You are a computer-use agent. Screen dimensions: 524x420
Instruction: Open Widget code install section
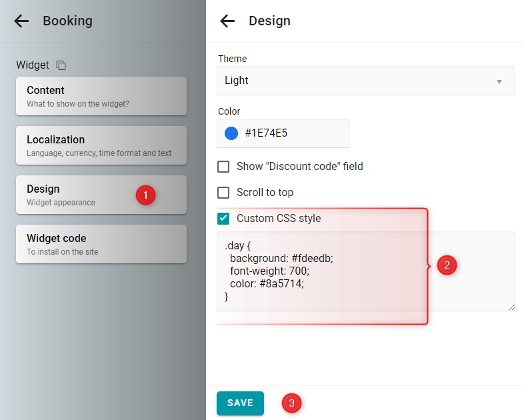[101, 244]
